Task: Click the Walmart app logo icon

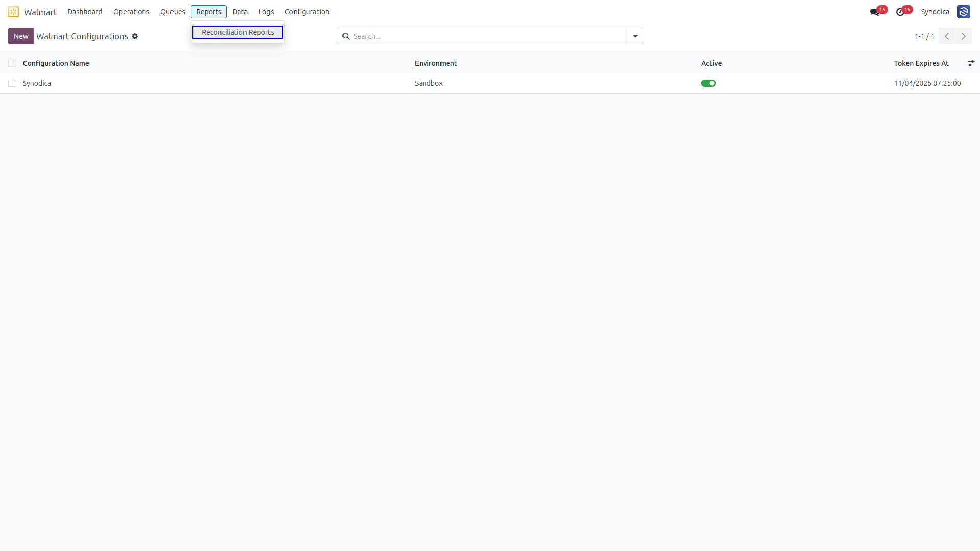Action: click(13, 12)
